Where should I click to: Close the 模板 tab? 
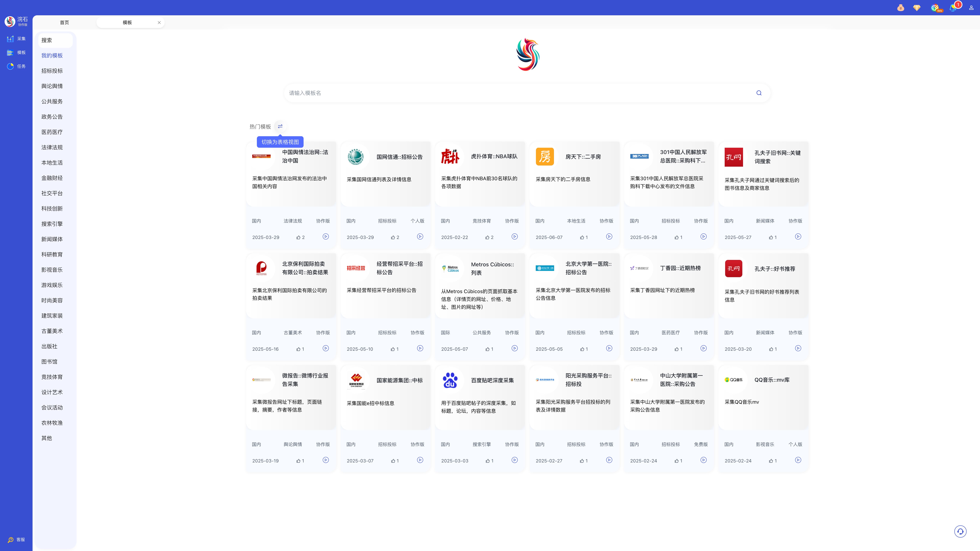pos(159,22)
